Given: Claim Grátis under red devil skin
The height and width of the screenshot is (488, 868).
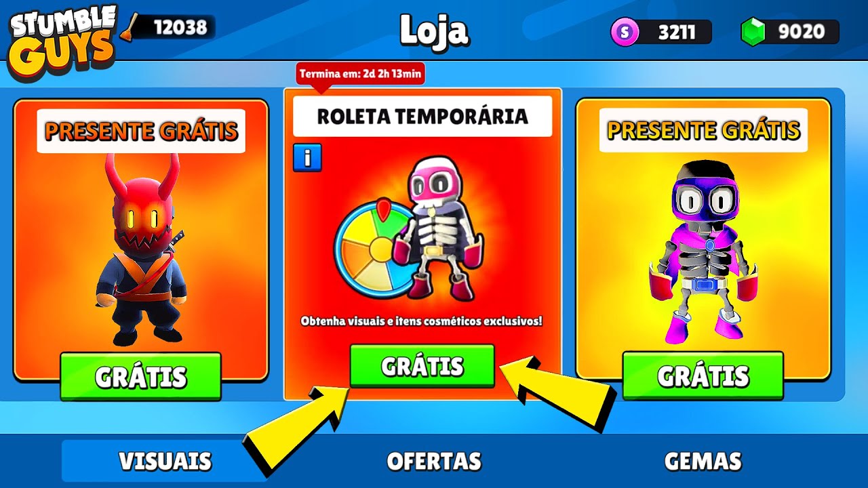Looking at the screenshot, I should pos(140,376).
